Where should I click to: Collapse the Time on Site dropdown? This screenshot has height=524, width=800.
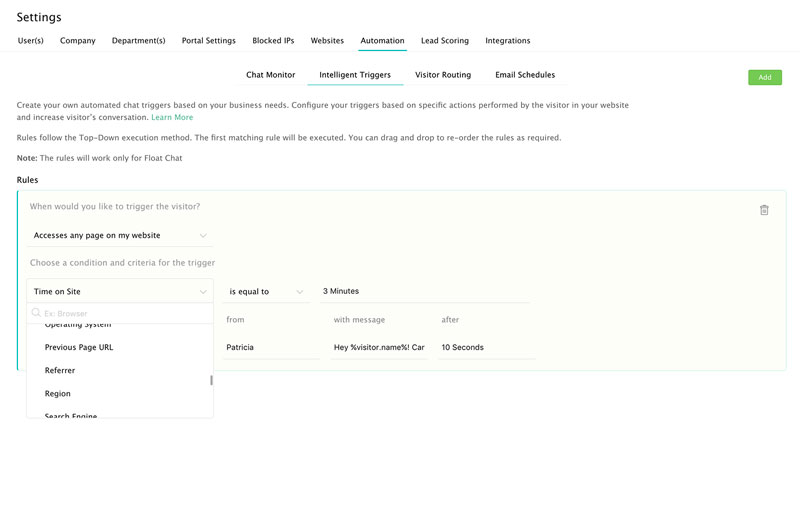point(120,291)
